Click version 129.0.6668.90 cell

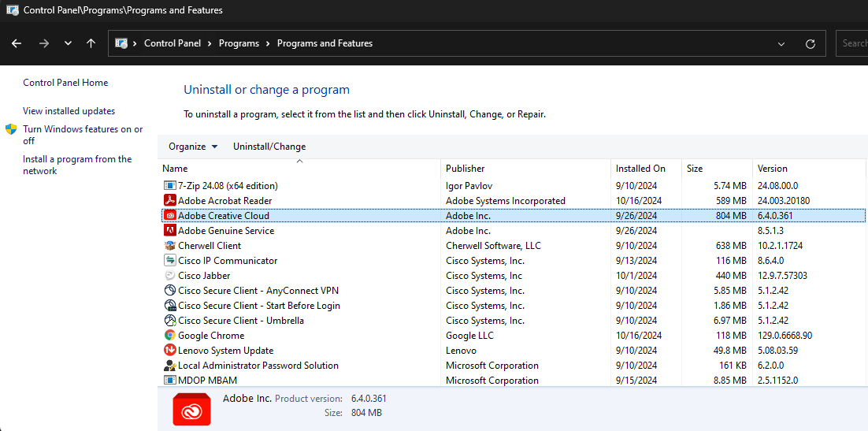pyautogui.click(x=785, y=335)
